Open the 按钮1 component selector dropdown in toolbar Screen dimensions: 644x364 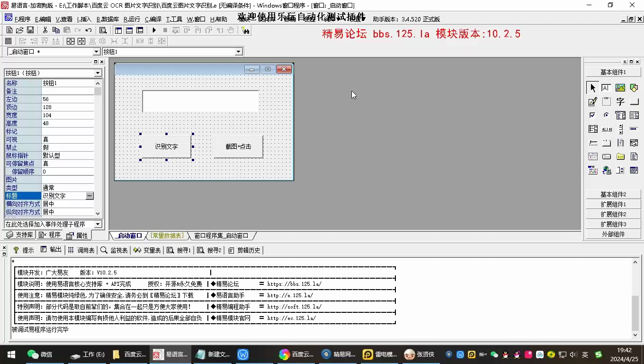click(x=239, y=52)
